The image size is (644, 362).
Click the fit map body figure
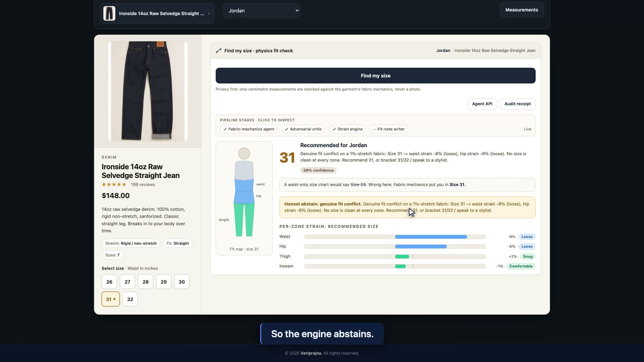point(244,192)
